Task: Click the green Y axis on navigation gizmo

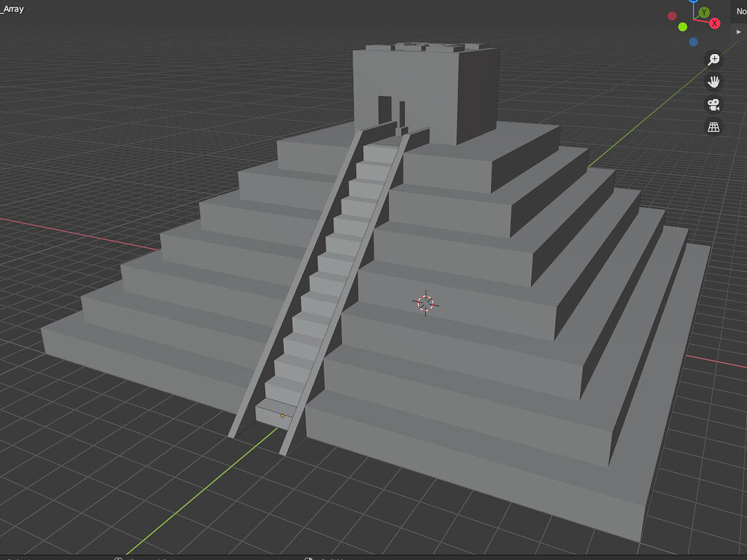Action: point(704,12)
